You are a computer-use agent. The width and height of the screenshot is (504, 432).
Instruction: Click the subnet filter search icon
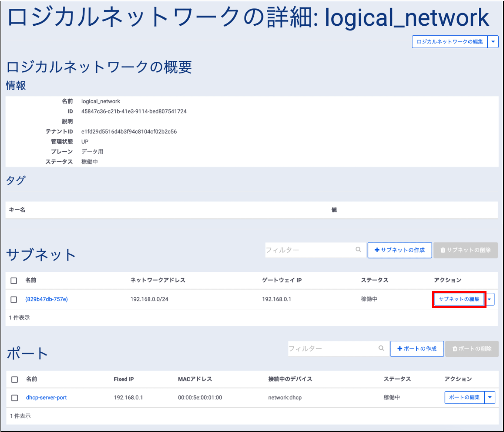358,250
